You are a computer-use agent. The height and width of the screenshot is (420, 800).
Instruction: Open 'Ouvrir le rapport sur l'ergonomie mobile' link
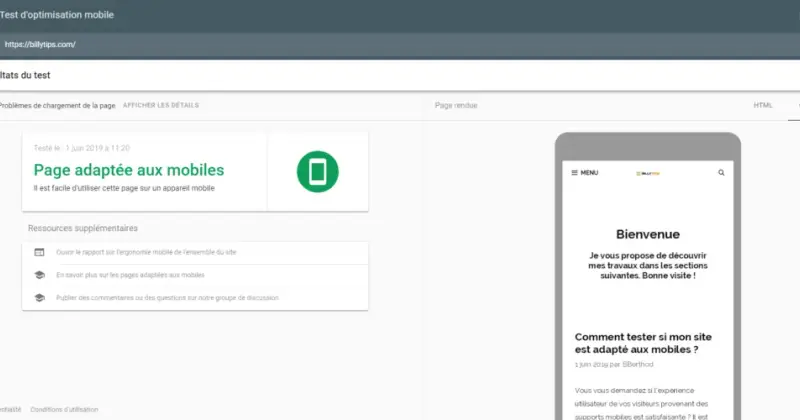click(x=146, y=252)
